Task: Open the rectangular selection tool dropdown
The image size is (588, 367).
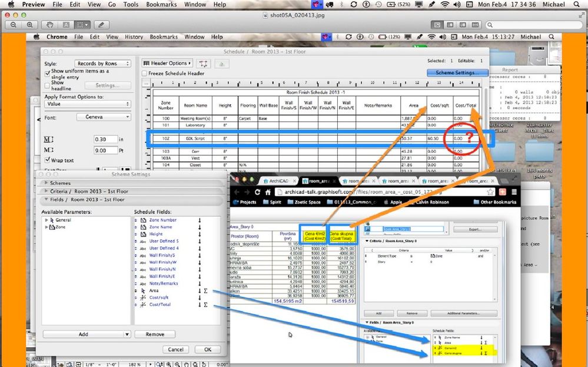Action: [82, 25]
